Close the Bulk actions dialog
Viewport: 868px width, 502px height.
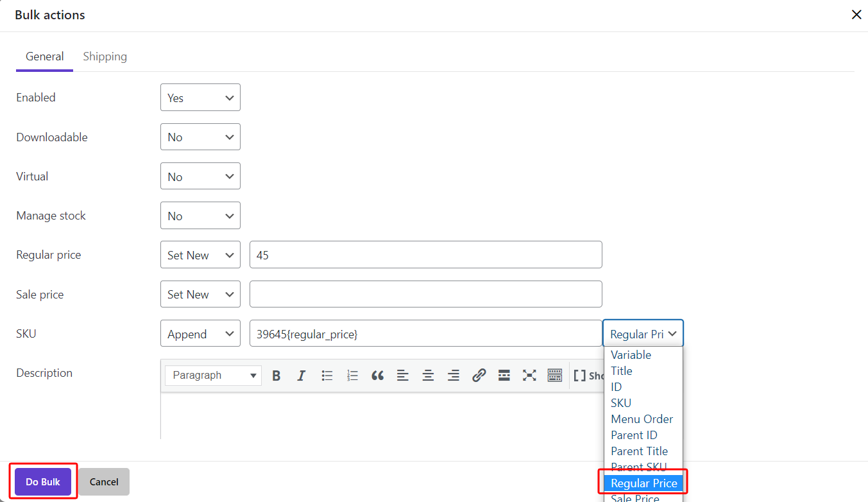click(x=856, y=15)
